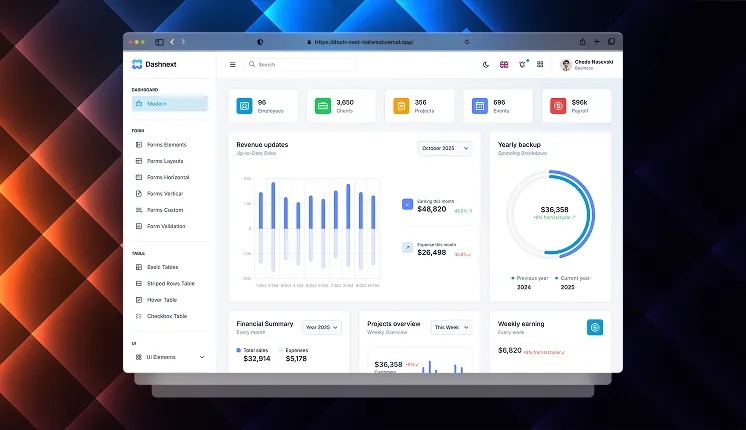Open the notifications bell icon
The image size is (746, 430).
coord(522,64)
